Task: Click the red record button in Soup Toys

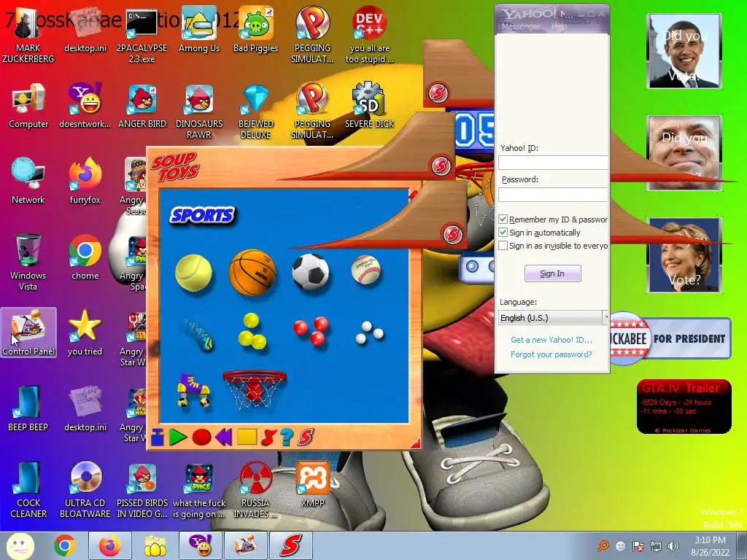Action: point(201,437)
